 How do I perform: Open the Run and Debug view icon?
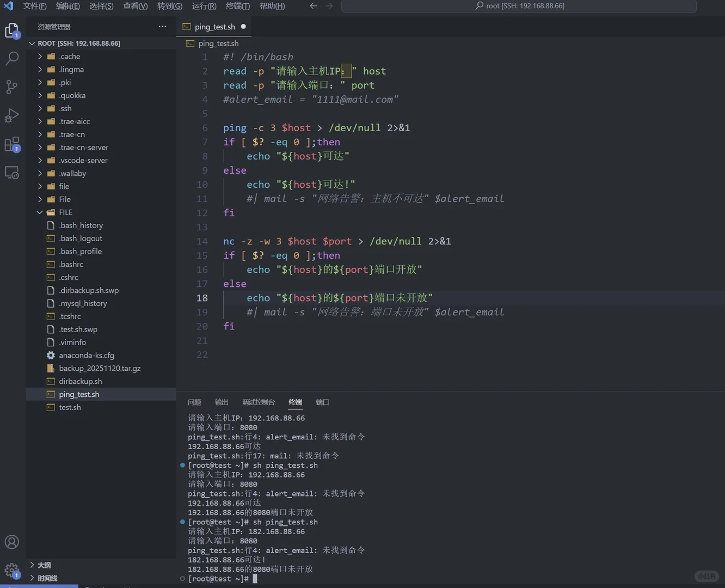pyautogui.click(x=12, y=115)
